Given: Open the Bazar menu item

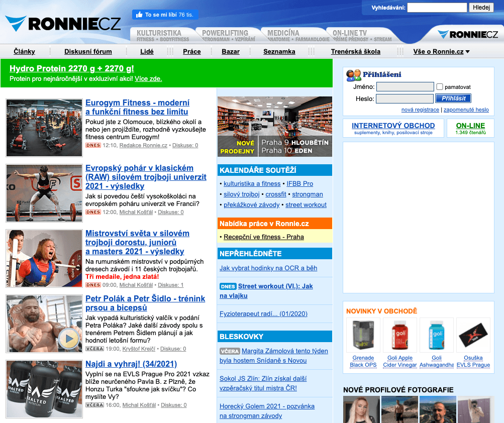Looking at the screenshot, I should (231, 51).
